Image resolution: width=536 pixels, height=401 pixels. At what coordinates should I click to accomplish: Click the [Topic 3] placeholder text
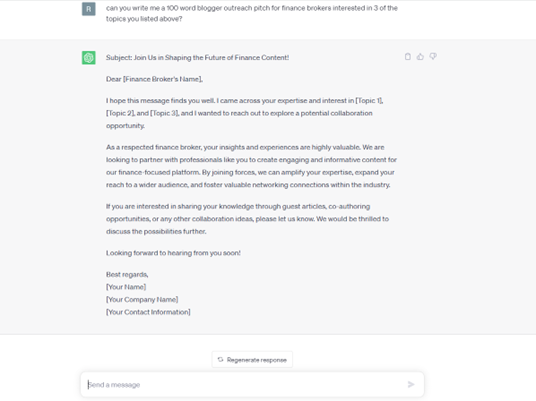(164, 113)
